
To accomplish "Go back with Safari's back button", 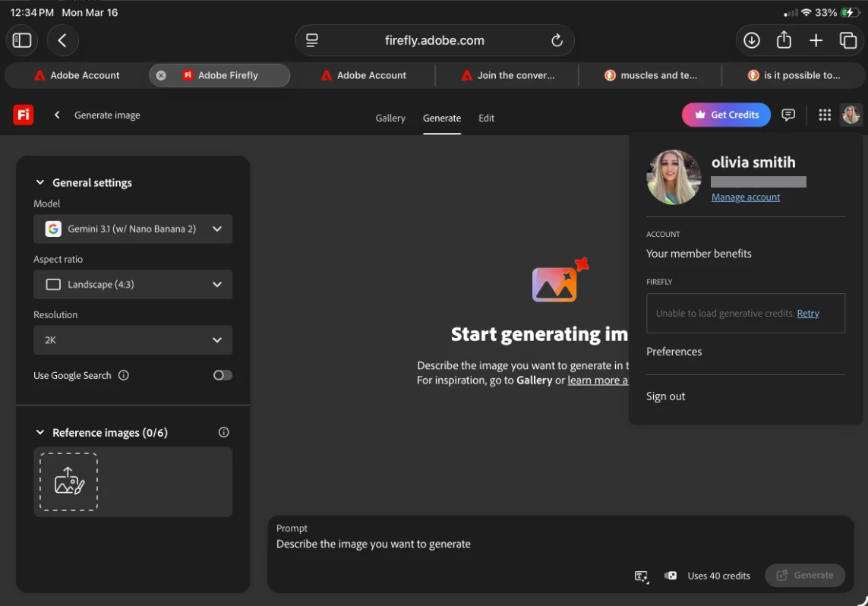I will (x=62, y=40).
